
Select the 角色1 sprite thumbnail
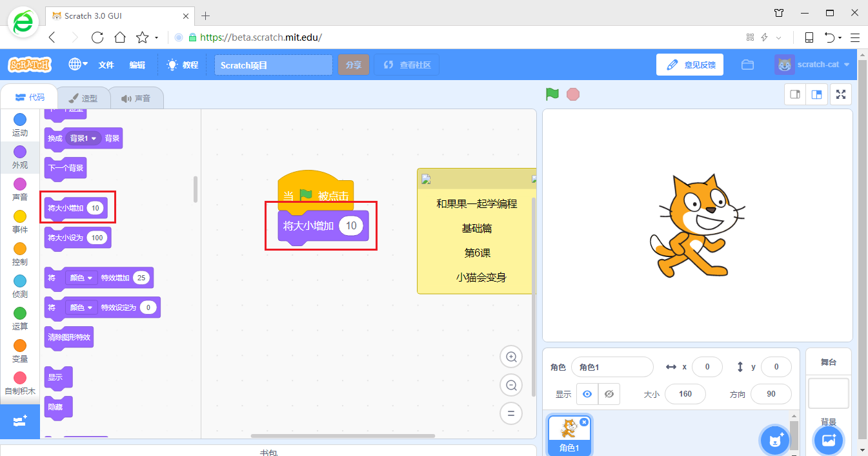coord(569,435)
